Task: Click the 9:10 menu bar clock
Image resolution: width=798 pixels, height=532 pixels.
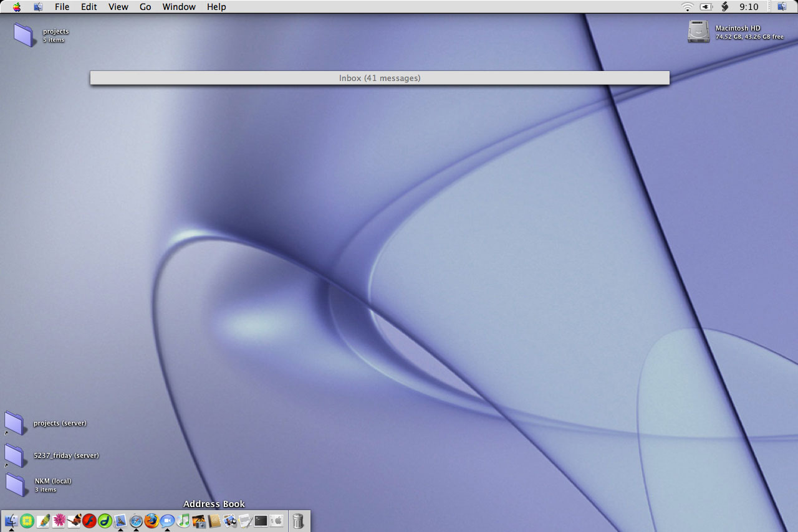Action: (749, 7)
